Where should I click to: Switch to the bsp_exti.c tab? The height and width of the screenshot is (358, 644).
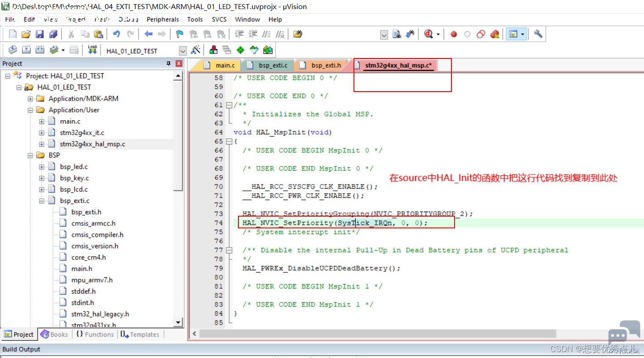268,66
